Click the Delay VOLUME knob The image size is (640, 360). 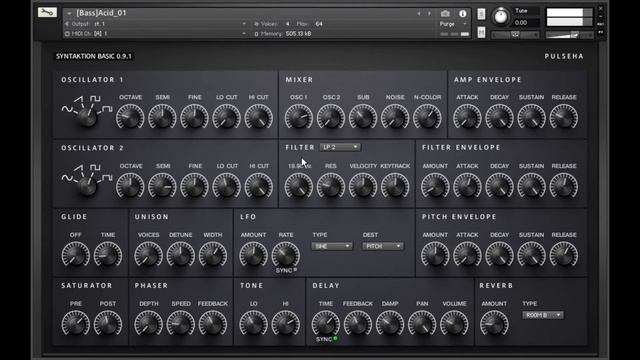pyautogui.click(x=454, y=324)
